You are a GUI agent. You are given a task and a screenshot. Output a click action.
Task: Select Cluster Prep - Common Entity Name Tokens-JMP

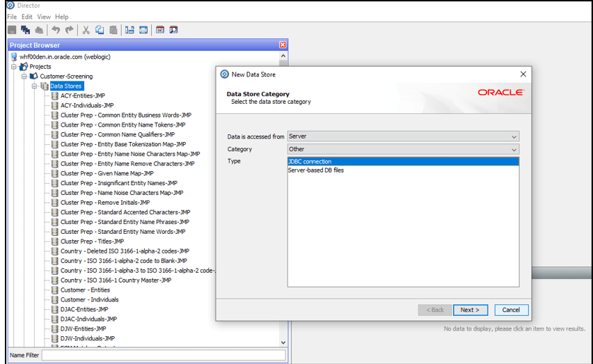(123, 125)
